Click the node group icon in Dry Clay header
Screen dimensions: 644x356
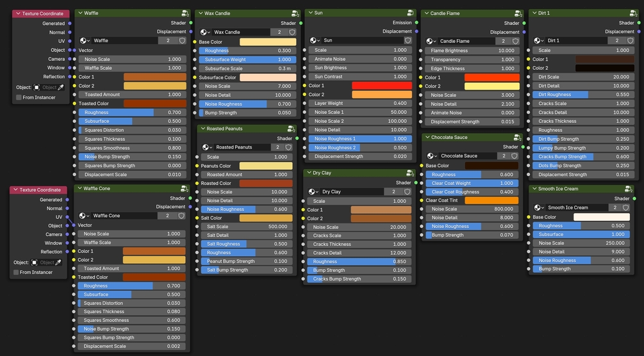click(x=409, y=174)
